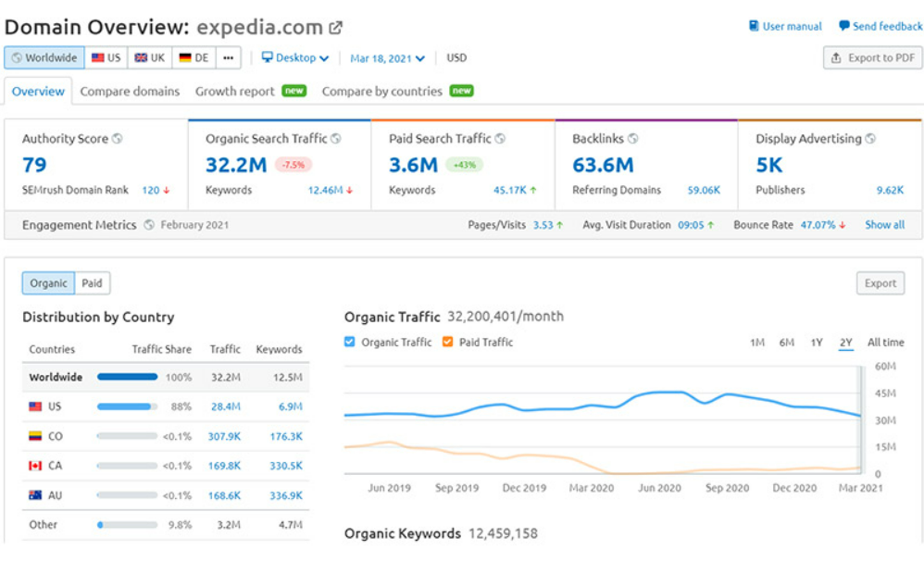Click US 88% traffic share bar
Screen dimensions: 924x562
127,406
